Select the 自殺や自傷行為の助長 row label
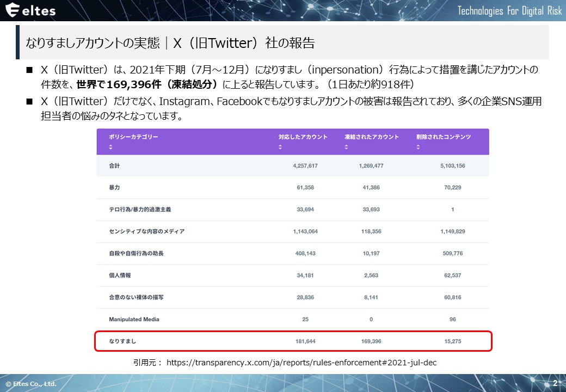The width and height of the screenshot is (566, 392). pyautogui.click(x=137, y=253)
